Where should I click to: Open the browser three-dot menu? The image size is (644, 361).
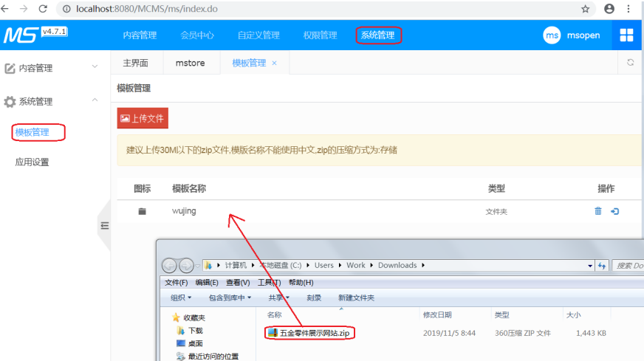point(628,9)
